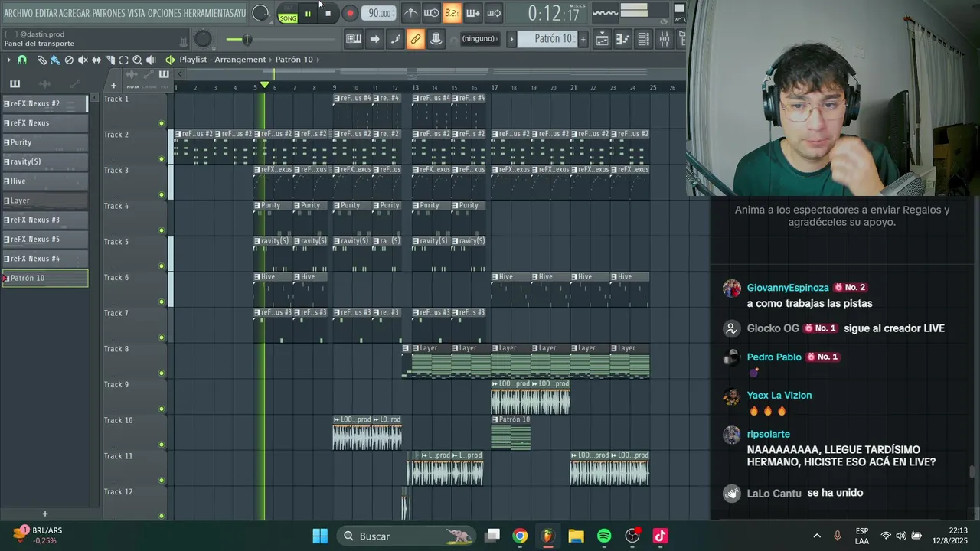Open the ARCHIVO menu
Screen dimensions: 980x551
(18, 13)
